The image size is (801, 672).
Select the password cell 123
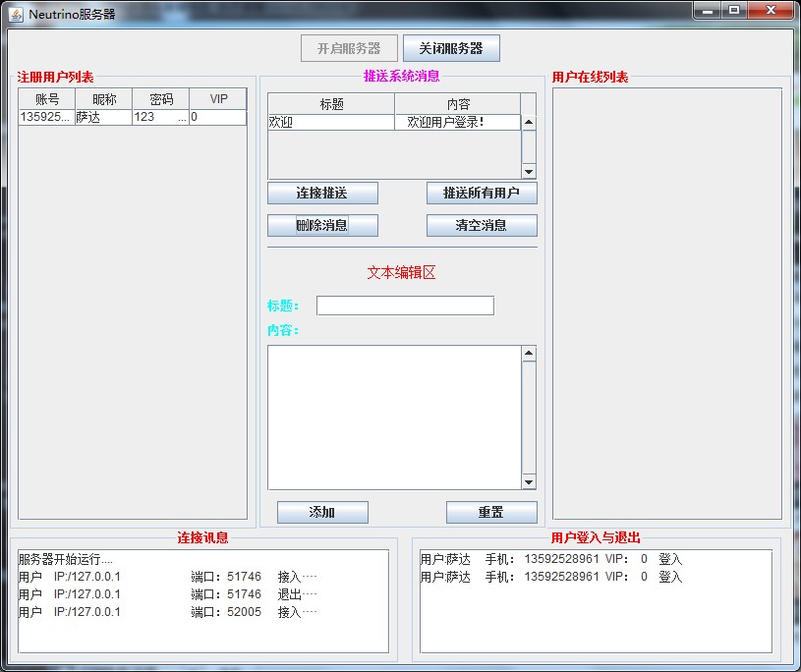(161, 117)
